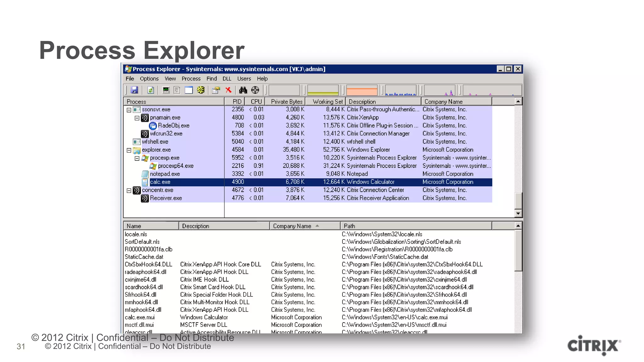Image resolution: width=644 pixels, height=362 pixels.
Task: Select the Receiver.exe process row
Action: tap(308, 198)
